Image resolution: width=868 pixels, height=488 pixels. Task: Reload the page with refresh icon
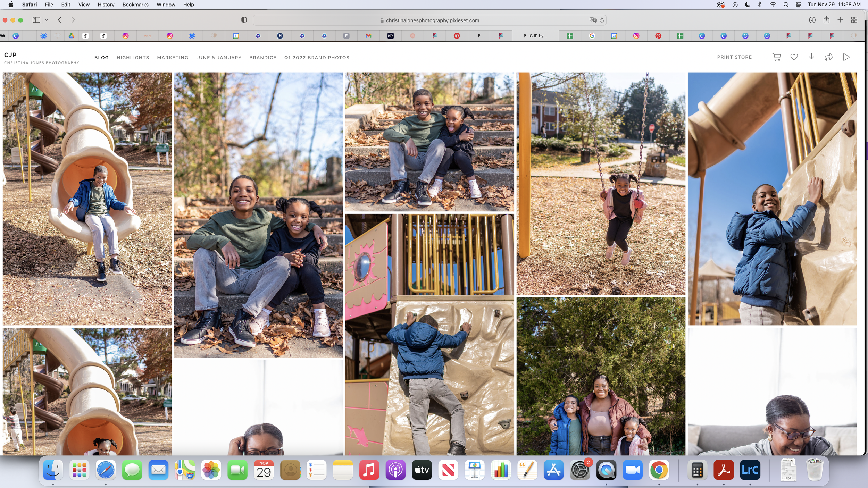coord(602,20)
